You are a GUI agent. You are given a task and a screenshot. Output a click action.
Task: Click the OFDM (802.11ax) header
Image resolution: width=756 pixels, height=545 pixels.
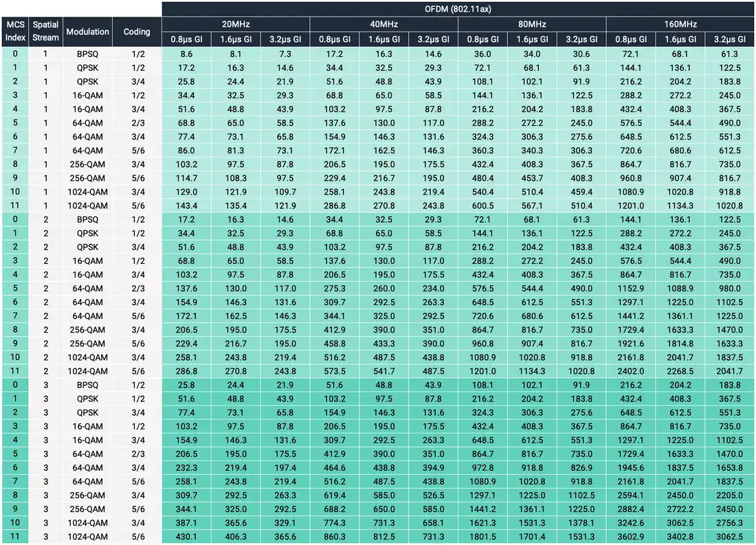coord(458,9)
